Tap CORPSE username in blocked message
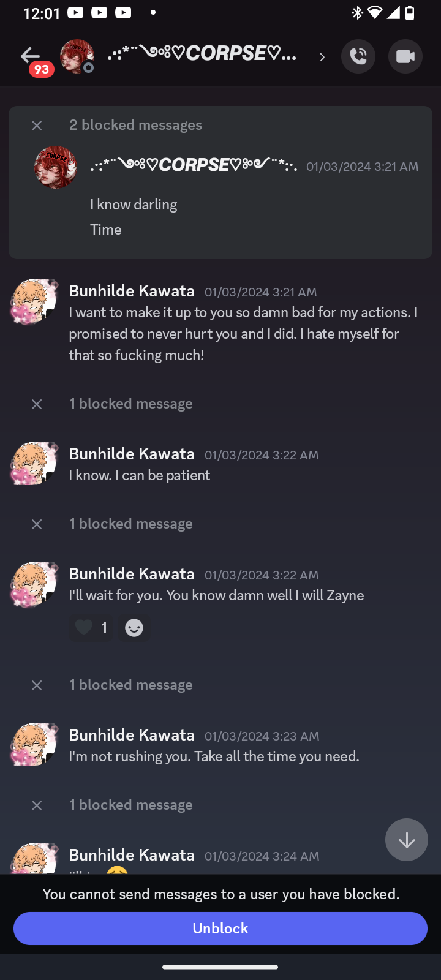The image size is (441, 980). pyautogui.click(x=194, y=165)
